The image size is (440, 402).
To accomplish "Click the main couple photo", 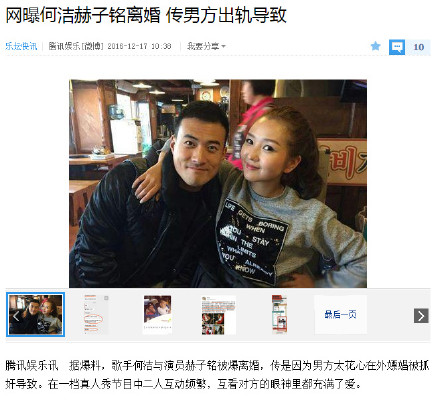I will [218, 183].
